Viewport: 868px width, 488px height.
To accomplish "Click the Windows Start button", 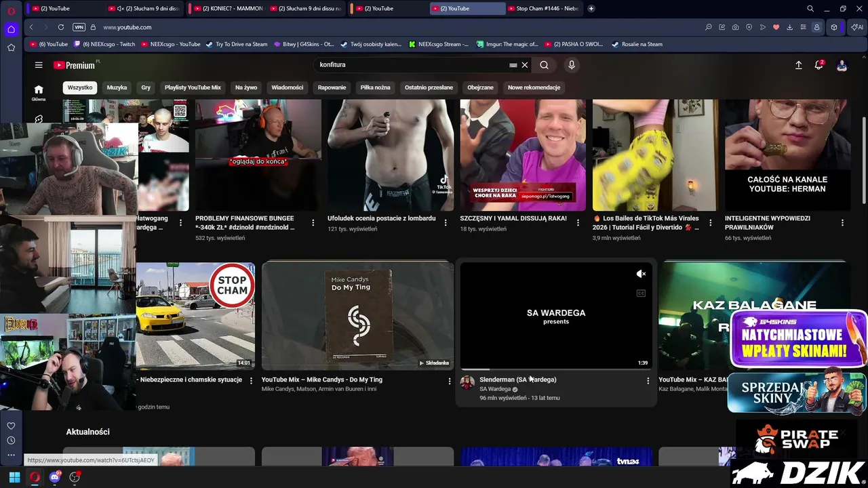I will (14, 477).
